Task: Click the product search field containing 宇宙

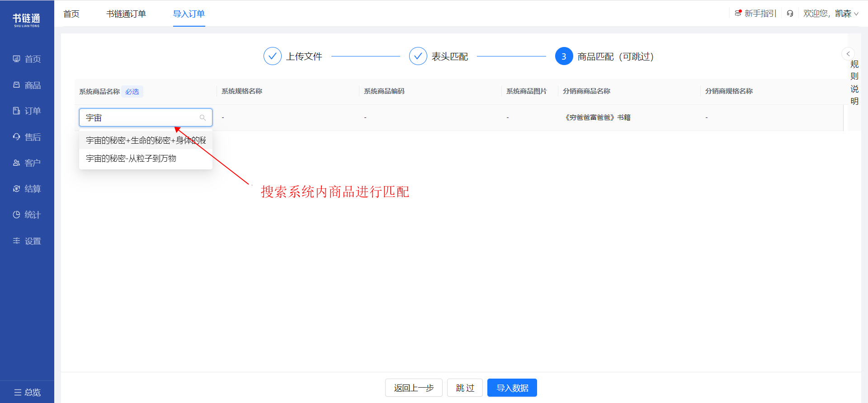Action: point(146,117)
